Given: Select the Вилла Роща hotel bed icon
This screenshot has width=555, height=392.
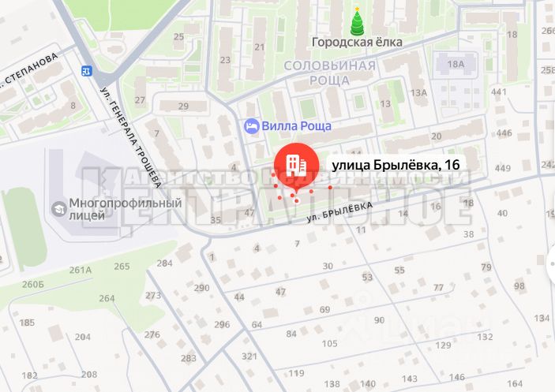Looking at the screenshot, I should tap(251, 126).
